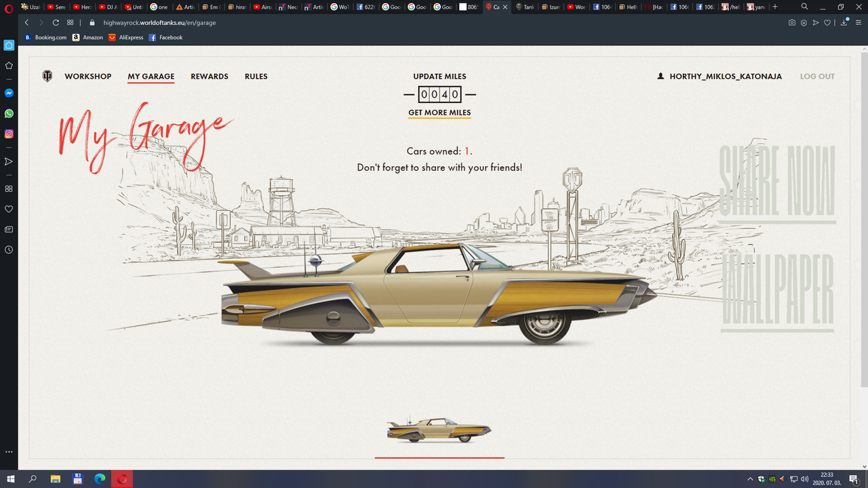Viewport: 868px width, 488px height.
Task: Open Opera sidebar workspace icon
Action: (9, 45)
